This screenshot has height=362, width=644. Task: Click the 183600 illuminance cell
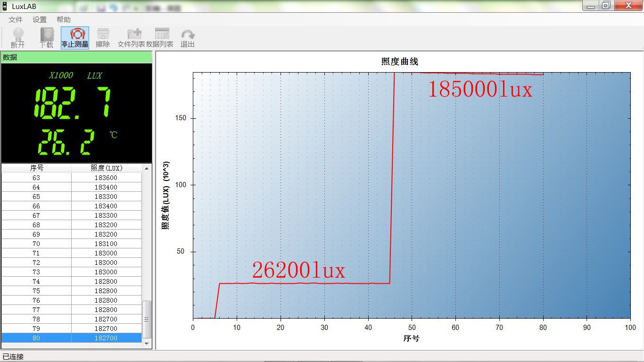pyautogui.click(x=107, y=178)
